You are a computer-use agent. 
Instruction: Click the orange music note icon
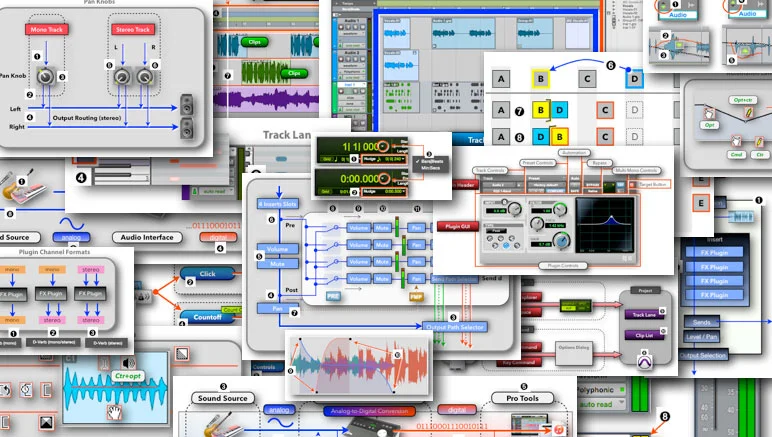[x=559, y=429]
